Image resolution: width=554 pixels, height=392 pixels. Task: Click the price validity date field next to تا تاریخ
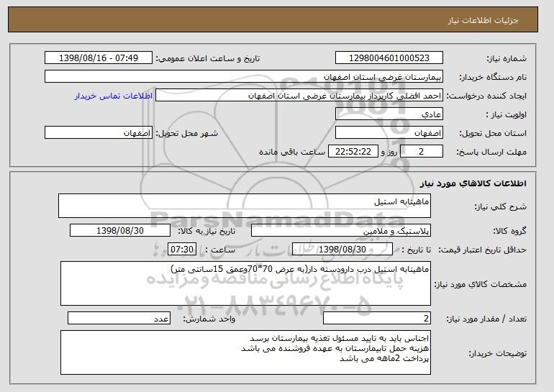coord(342,250)
